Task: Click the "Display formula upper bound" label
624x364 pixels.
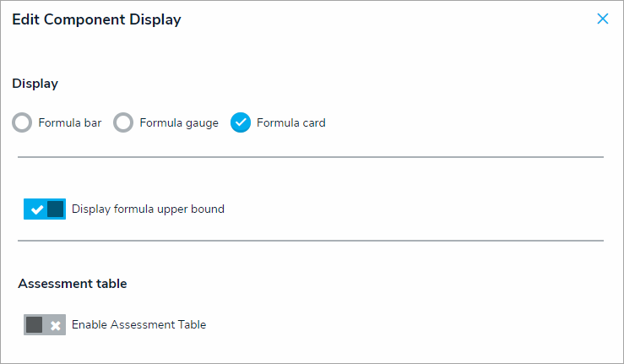Action: (x=148, y=209)
